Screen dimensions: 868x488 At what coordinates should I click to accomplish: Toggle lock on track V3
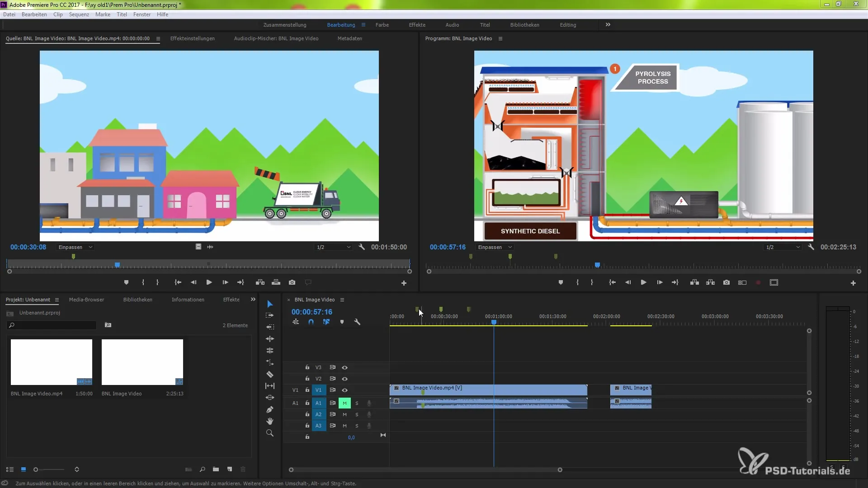pos(307,367)
